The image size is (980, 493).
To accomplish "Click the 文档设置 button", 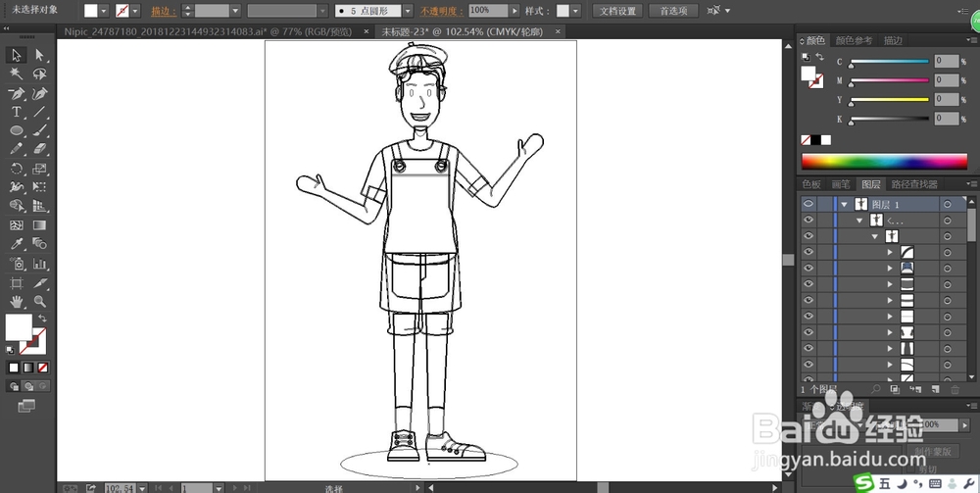I will [x=617, y=11].
